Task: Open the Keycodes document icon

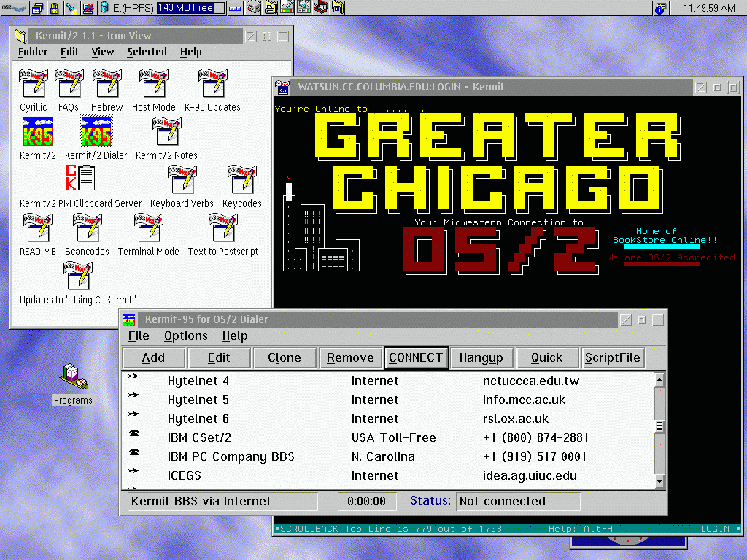Action: click(241, 180)
